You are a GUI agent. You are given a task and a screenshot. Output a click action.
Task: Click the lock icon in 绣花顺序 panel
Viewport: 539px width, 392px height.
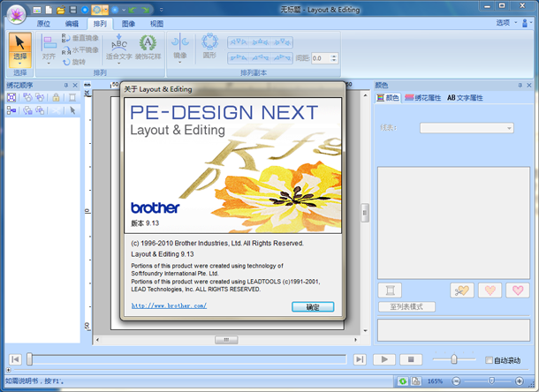(56, 98)
